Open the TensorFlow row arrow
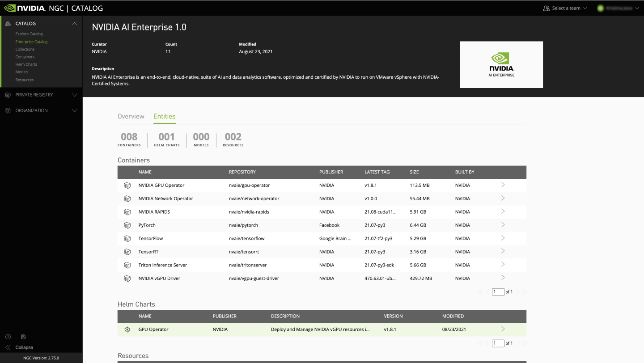Image resolution: width=644 pixels, height=363 pixels. 503,238
